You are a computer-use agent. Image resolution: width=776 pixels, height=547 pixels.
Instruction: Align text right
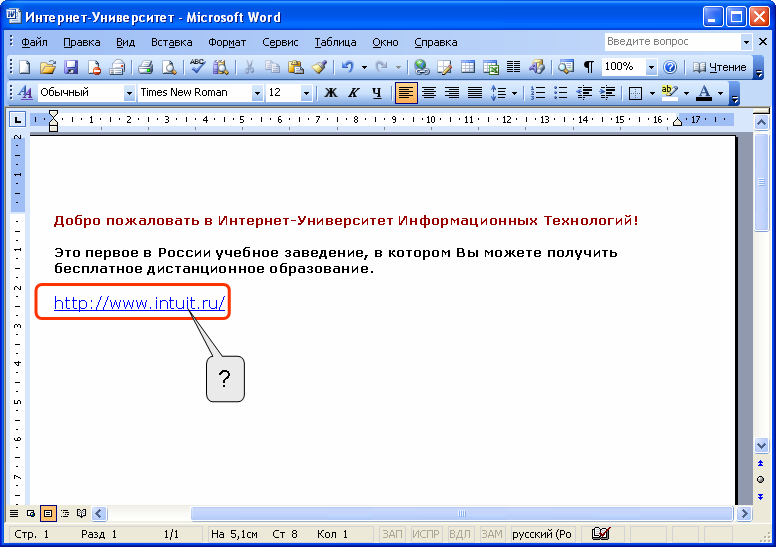tap(452, 93)
